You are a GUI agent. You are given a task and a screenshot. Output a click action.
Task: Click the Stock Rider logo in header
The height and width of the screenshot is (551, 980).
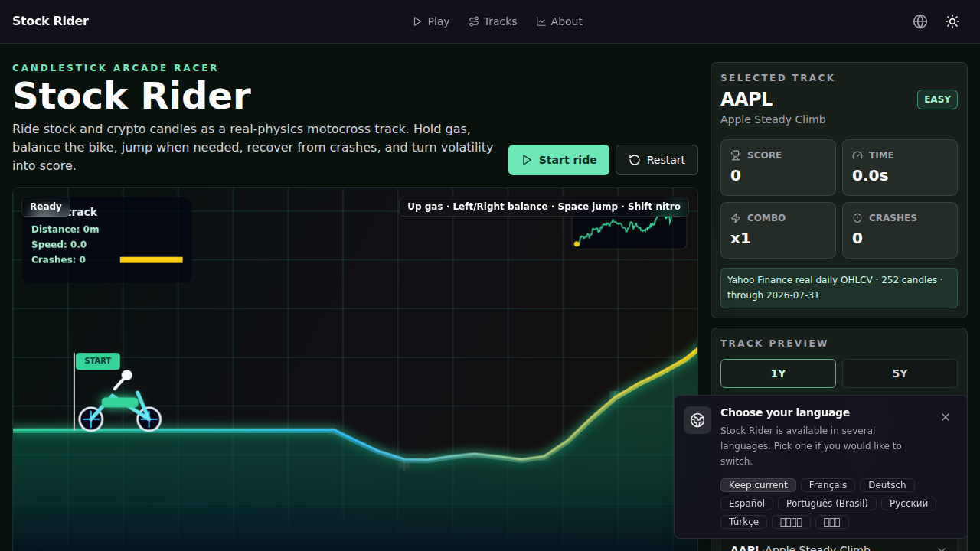pyautogui.click(x=51, y=21)
